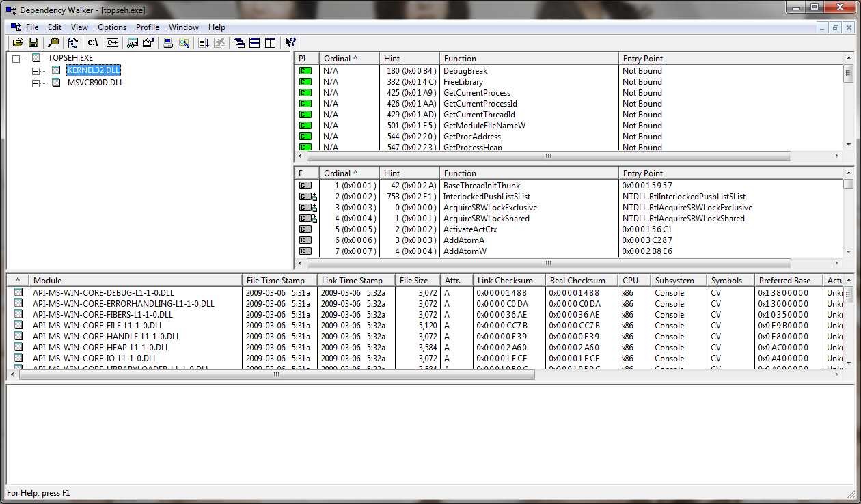Screen dimensions: 861x504
Task: Open the Options menu
Action: [112, 27]
